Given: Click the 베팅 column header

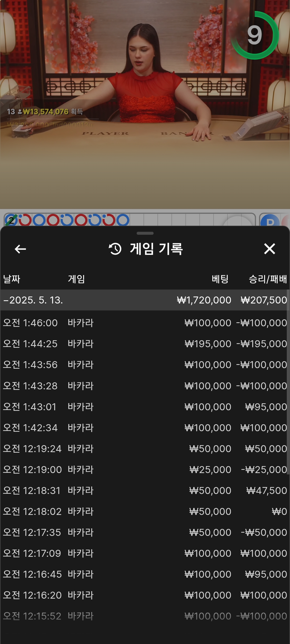Looking at the screenshot, I should [220, 279].
